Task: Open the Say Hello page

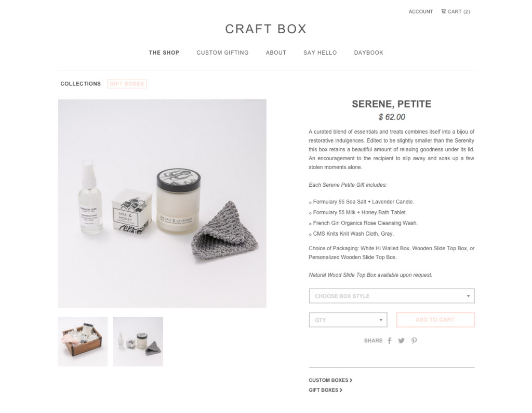Action: pyautogui.click(x=320, y=53)
